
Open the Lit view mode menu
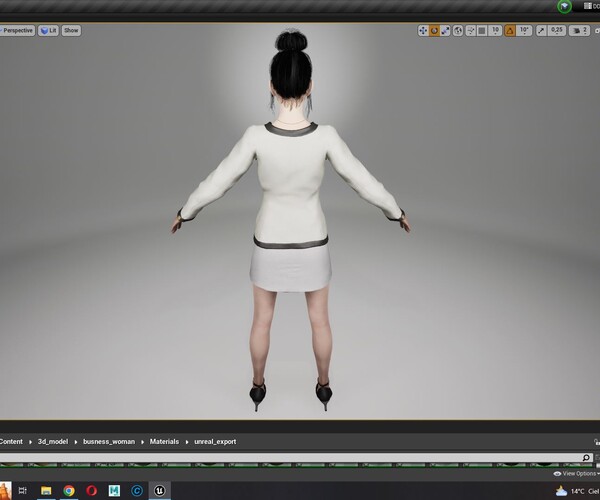48,31
